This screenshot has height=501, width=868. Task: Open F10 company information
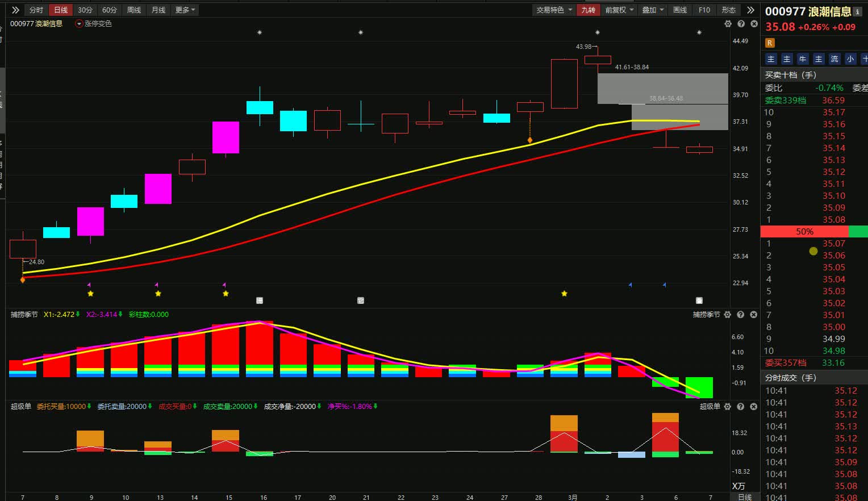click(x=704, y=10)
